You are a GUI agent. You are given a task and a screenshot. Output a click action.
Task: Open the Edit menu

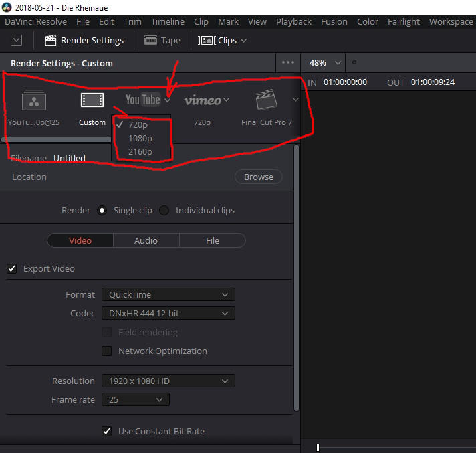click(x=106, y=22)
